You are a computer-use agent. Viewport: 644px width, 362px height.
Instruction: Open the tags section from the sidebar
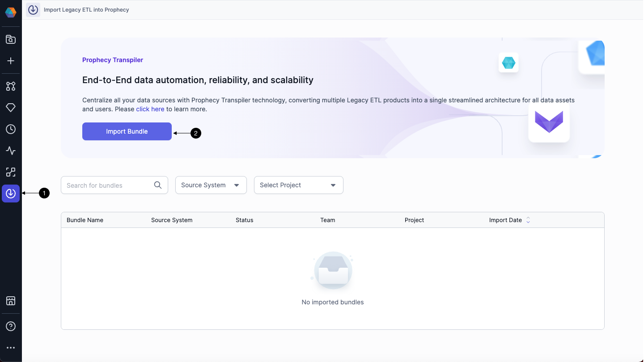(10, 107)
